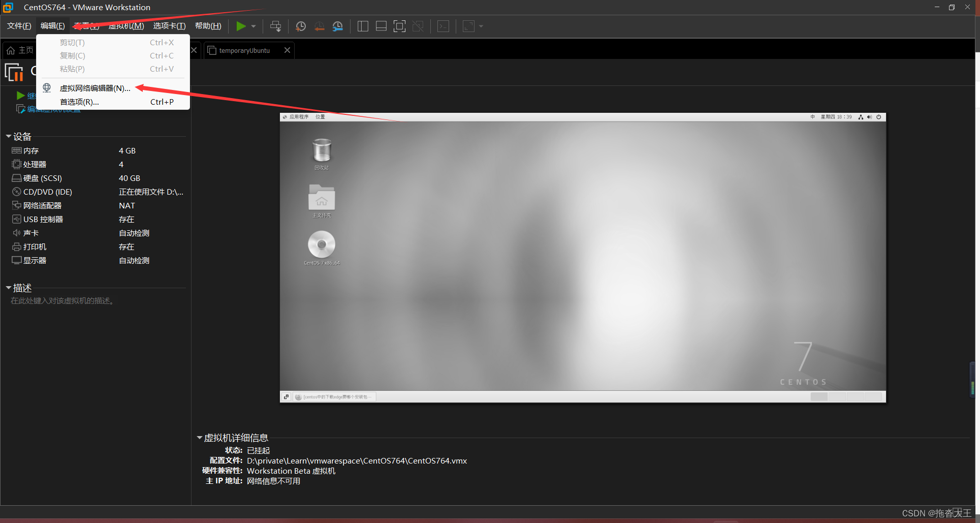Click the Unity mode toolbar icon
The height and width of the screenshot is (523, 980).
pyautogui.click(x=418, y=26)
